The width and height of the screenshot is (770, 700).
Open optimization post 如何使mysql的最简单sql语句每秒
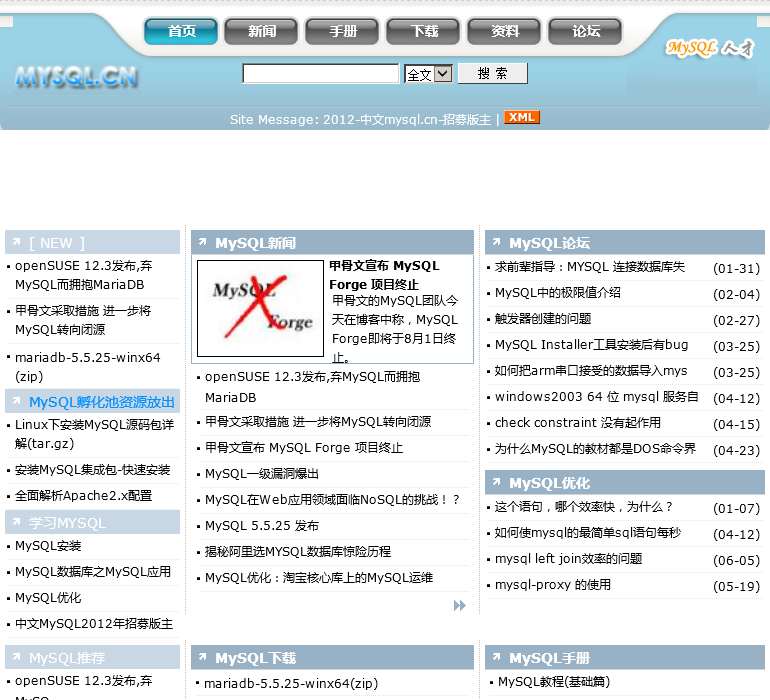(588, 533)
